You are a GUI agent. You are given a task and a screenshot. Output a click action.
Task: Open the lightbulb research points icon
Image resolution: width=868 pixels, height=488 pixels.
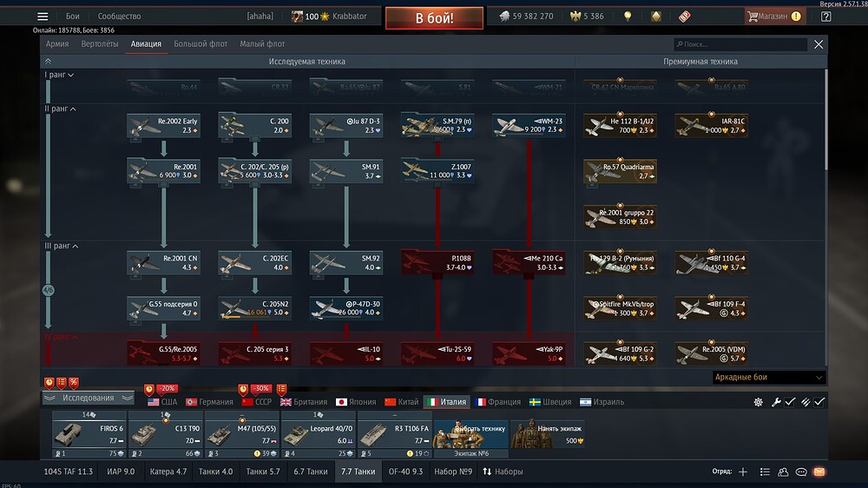point(628,16)
